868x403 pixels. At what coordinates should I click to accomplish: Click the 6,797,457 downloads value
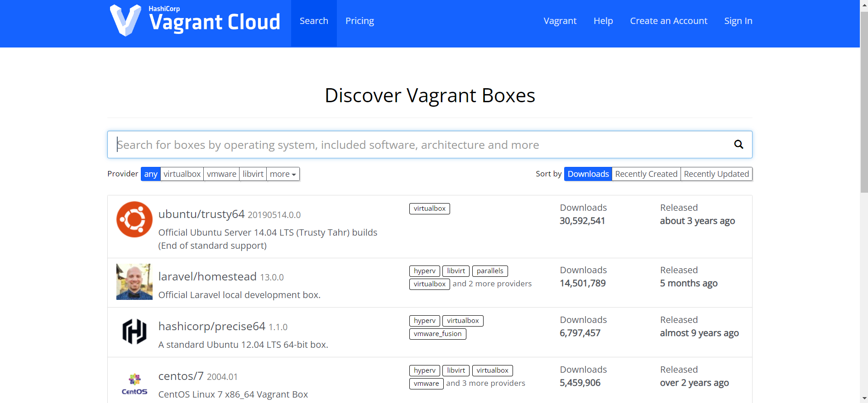coord(580,333)
